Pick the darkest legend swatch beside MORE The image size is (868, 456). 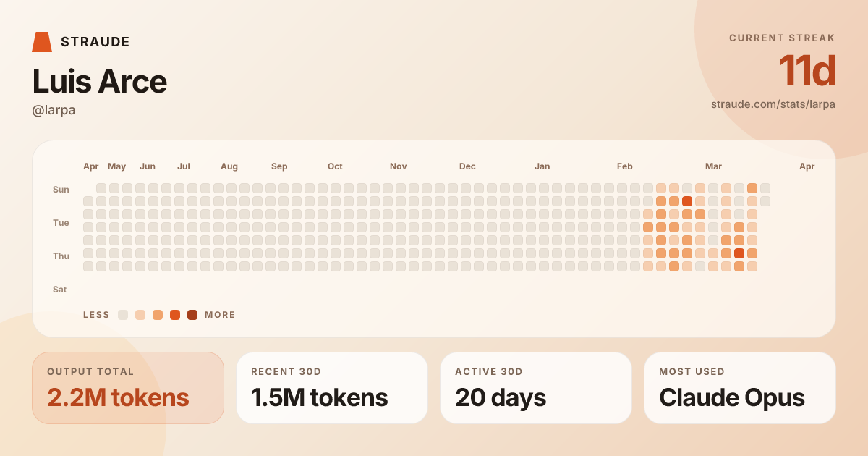coord(192,315)
